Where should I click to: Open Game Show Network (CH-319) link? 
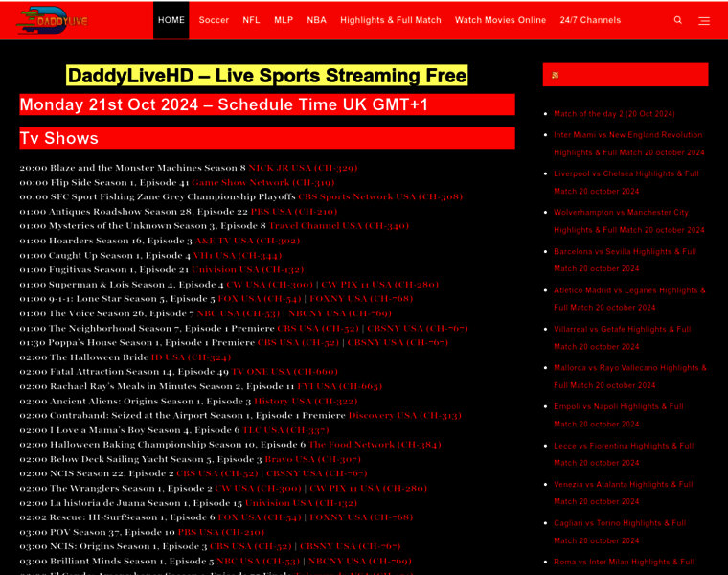click(x=262, y=182)
